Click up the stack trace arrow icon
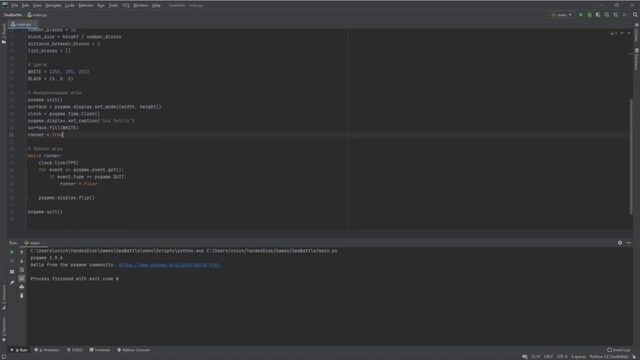 tap(22, 252)
